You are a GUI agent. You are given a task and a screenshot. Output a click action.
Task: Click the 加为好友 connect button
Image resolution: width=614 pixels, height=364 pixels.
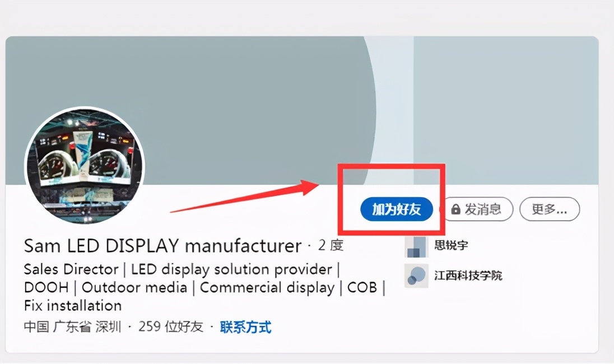(x=396, y=209)
